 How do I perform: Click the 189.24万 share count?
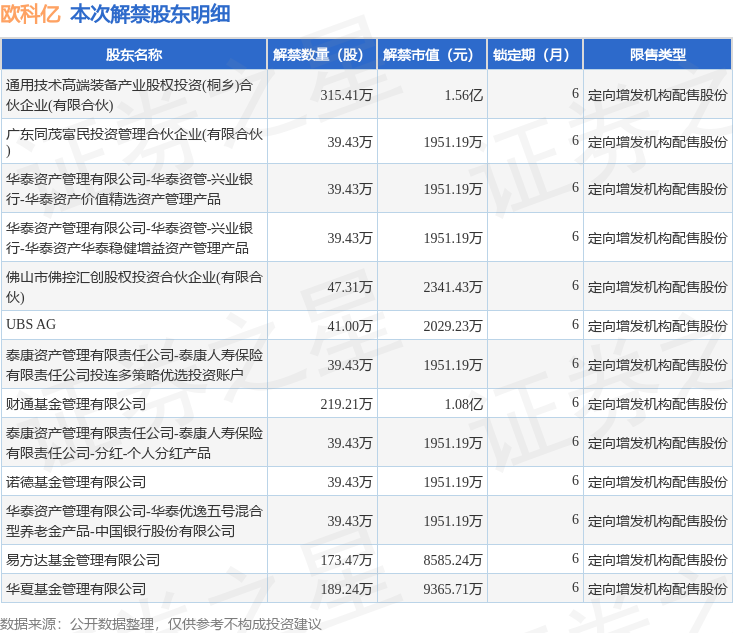(x=346, y=589)
